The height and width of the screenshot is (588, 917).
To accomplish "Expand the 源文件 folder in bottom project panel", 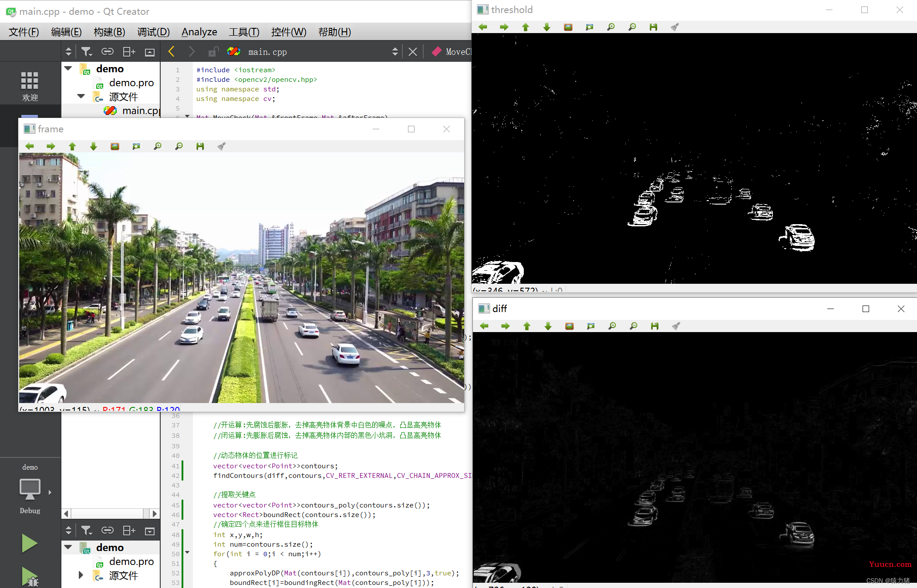I will coord(81,575).
